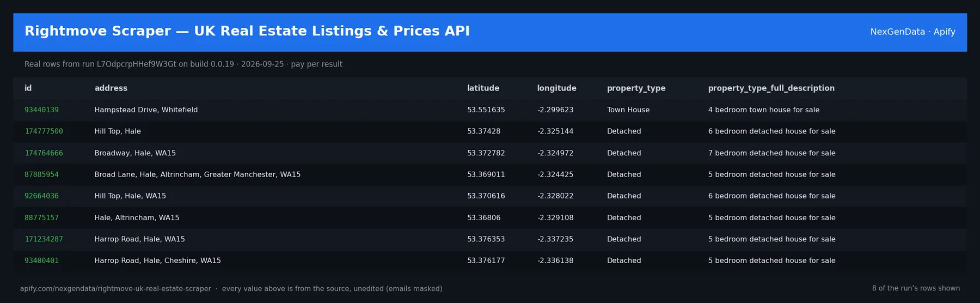Select address 'Hill Top, Hale, WA15'

tap(130, 196)
